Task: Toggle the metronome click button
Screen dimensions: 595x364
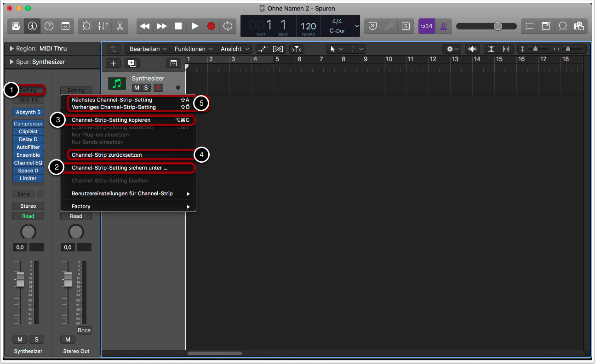Action: 443,26
